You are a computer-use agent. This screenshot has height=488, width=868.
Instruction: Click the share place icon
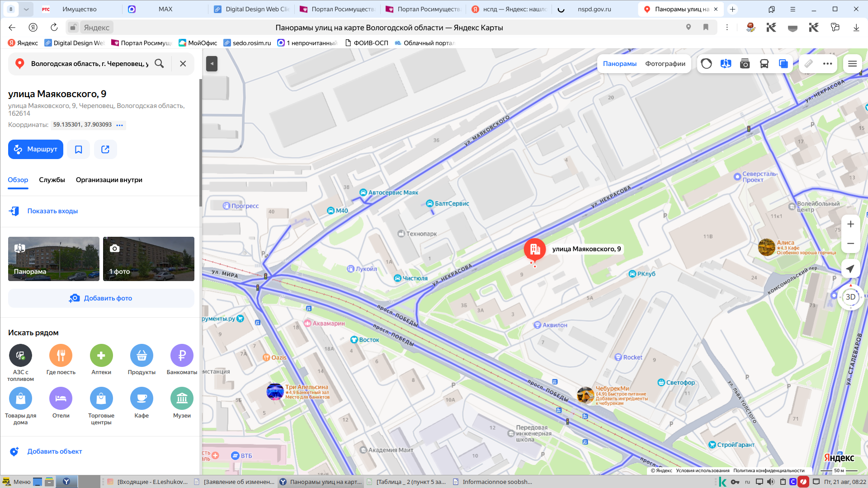pyautogui.click(x=105, y=150)
